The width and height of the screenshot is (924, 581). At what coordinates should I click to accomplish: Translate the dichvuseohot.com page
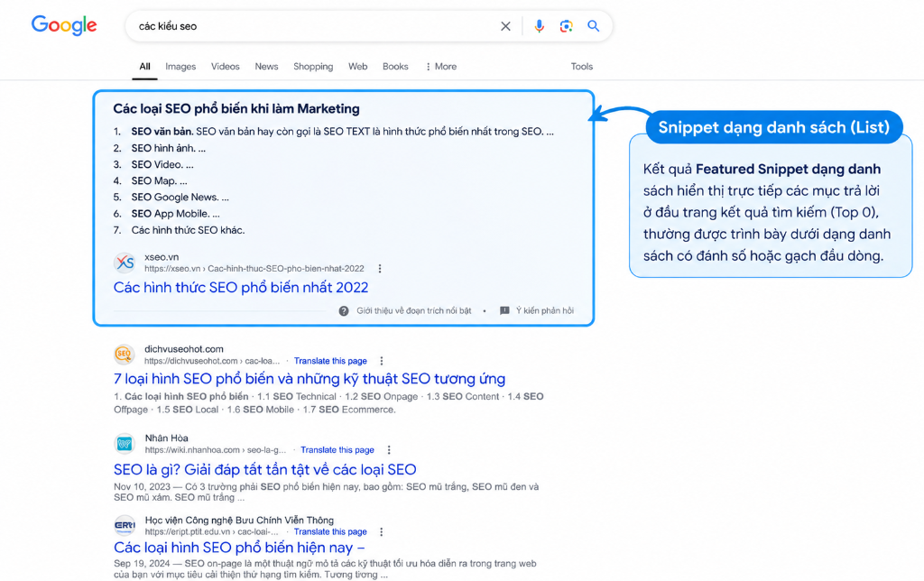point(330,361)
